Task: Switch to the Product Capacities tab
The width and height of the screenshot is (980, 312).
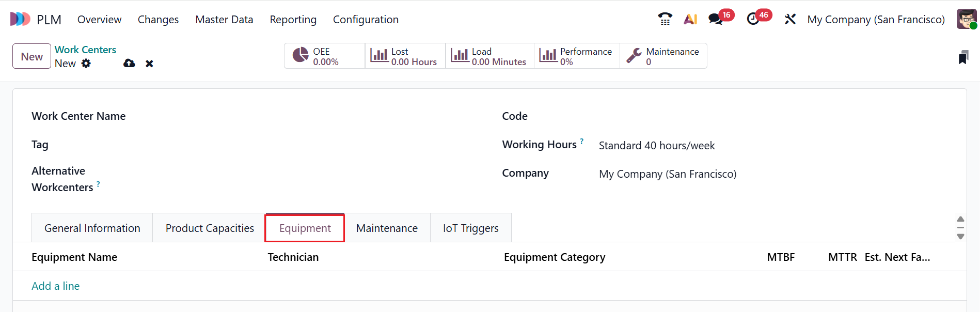Action: pyautogui.click(x=210, y=228)
